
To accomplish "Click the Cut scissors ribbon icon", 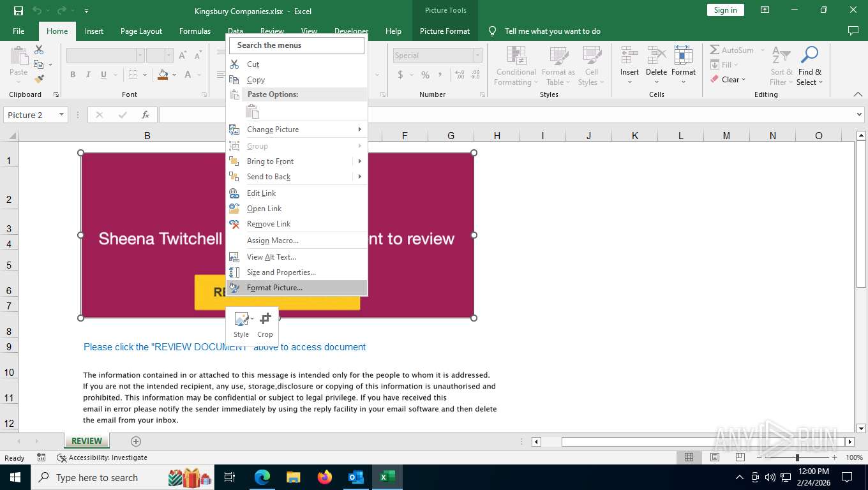I will pyautogui.click(x=39, y=50).
